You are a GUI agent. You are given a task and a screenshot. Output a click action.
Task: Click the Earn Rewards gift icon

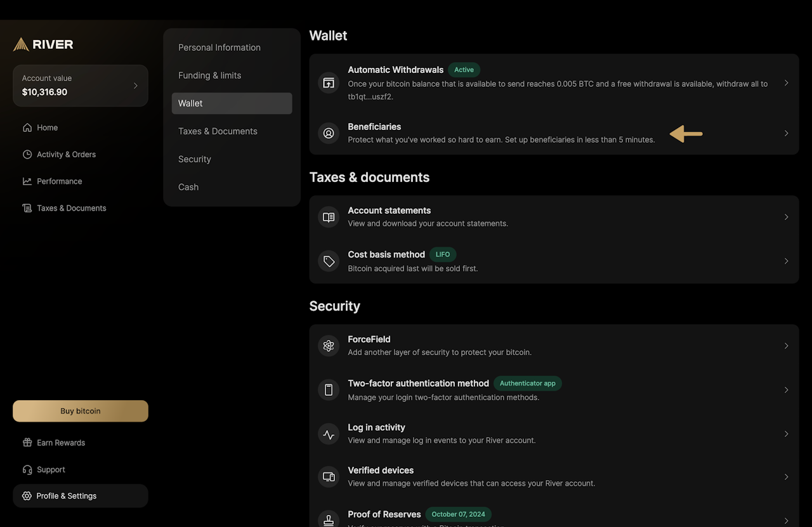27,443
